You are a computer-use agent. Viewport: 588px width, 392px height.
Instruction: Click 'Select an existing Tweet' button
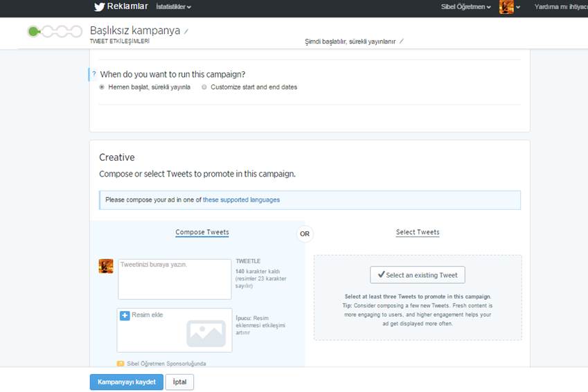pos(418,275)
